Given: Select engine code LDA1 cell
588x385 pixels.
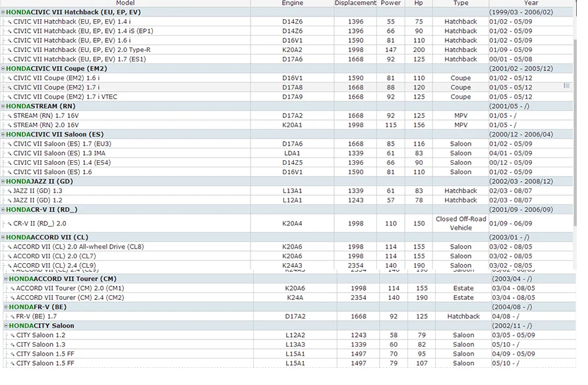Looking at the screenshot, I should pyautogui.click(x=292, y=153).
